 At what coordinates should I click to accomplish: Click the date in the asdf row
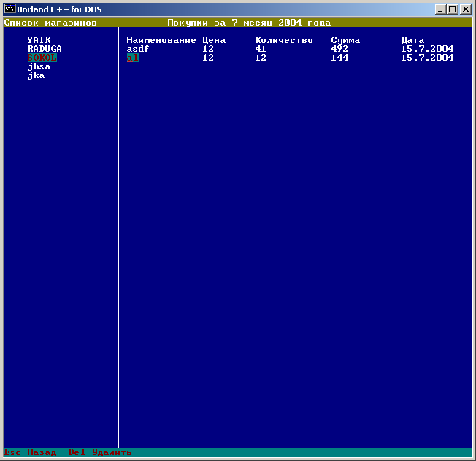(x=427, y=49)
